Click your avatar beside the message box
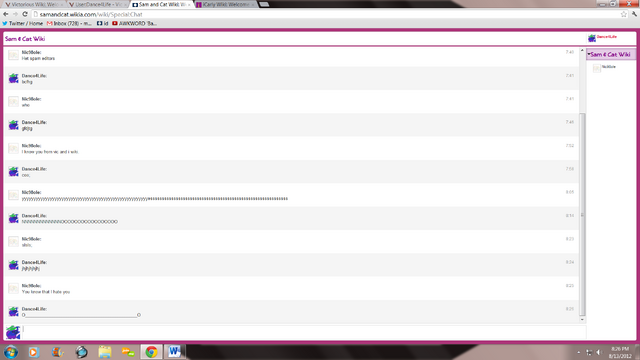 click(13, 332)
